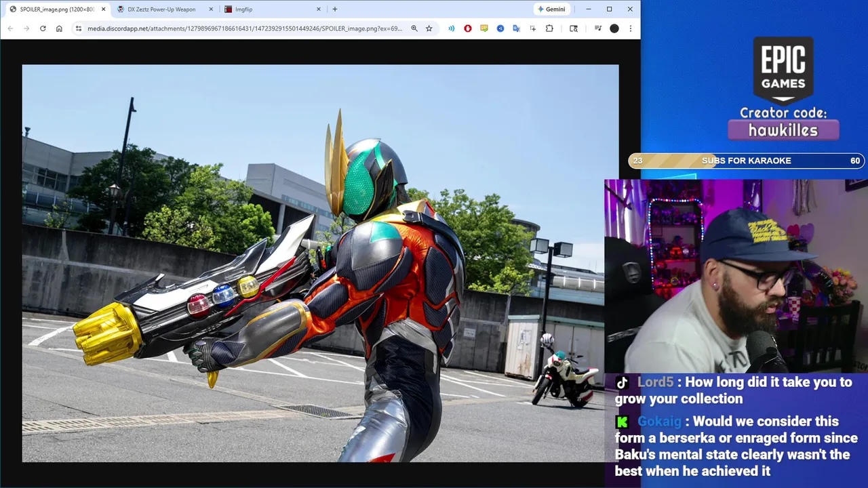Switch to DX Zeztz Power-Up Weapon tab

point(161,9)
